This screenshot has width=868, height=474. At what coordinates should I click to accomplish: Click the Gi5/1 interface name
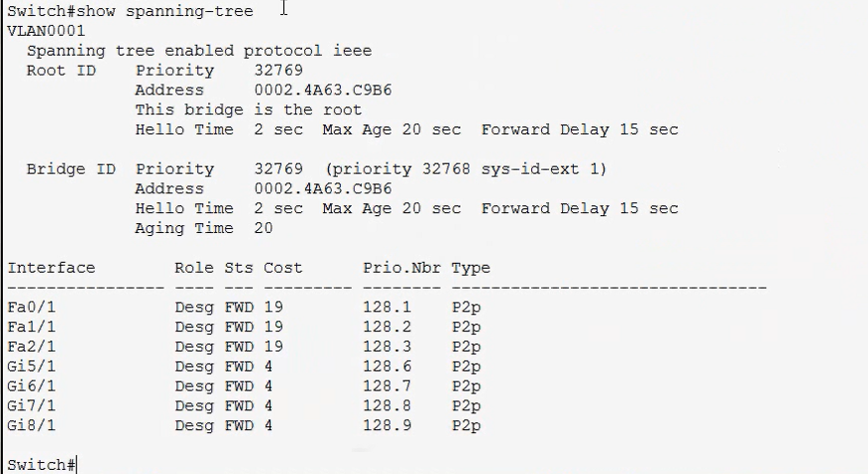(x=32, y=366)
